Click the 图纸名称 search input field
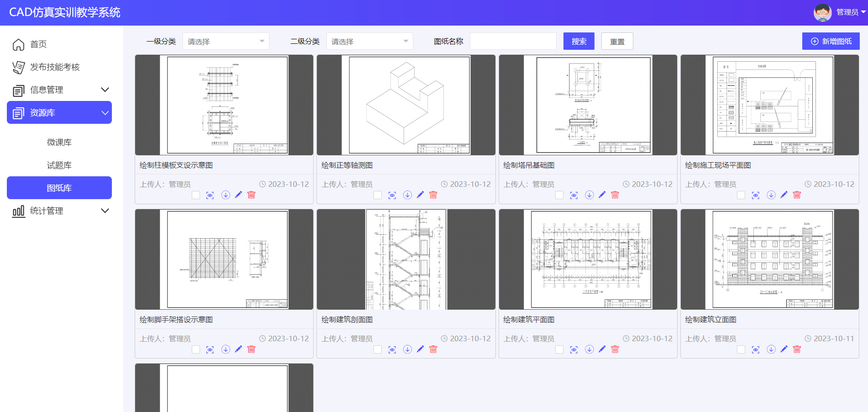Screen dimensions: 868x412 [513, 41]
